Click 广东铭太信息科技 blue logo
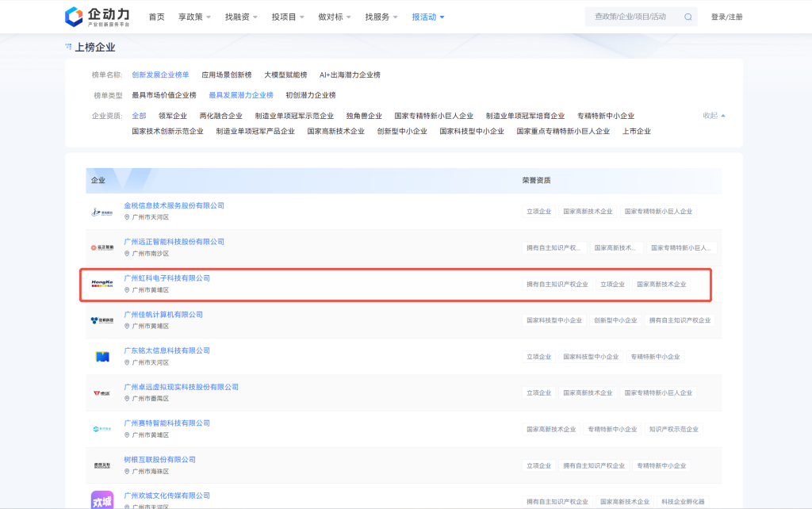 [x=102, y=357]
